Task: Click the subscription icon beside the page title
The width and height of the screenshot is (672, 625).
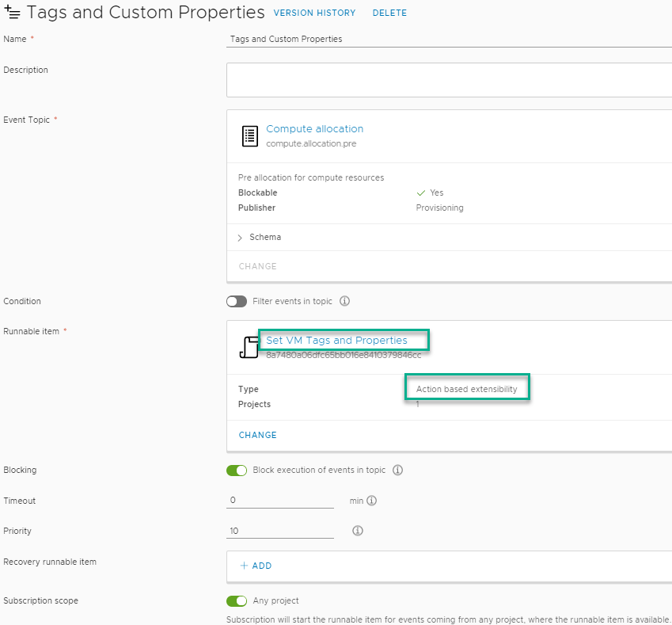Action: click(12, 13)
